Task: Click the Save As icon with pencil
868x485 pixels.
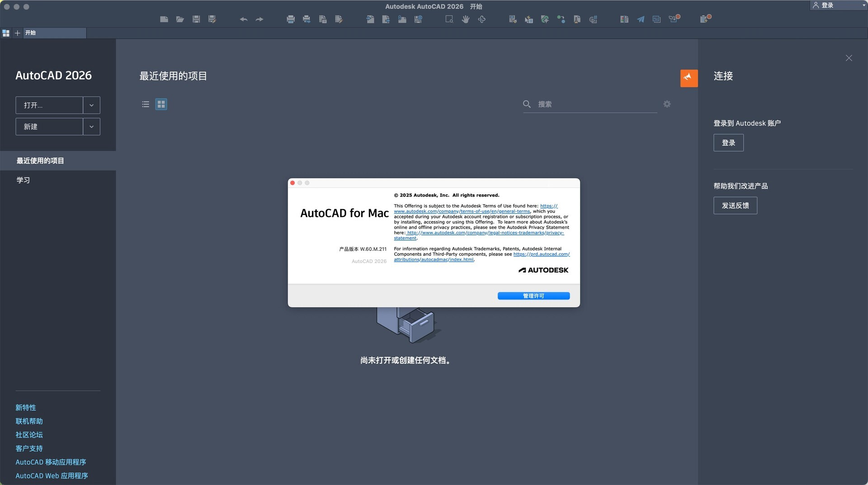Action: pos(212,19)
